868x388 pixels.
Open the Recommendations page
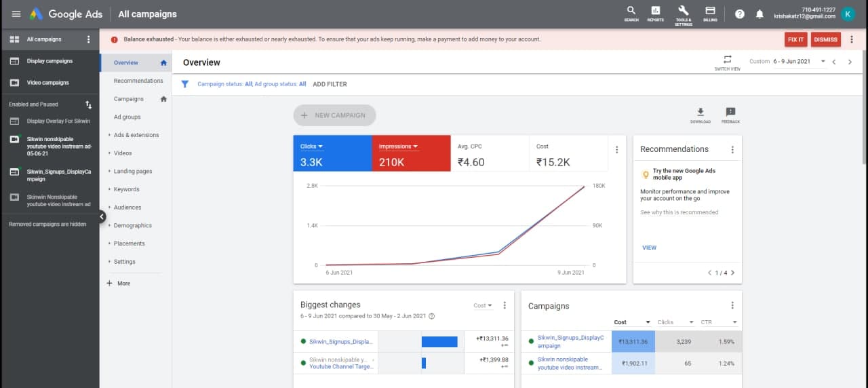138,81
